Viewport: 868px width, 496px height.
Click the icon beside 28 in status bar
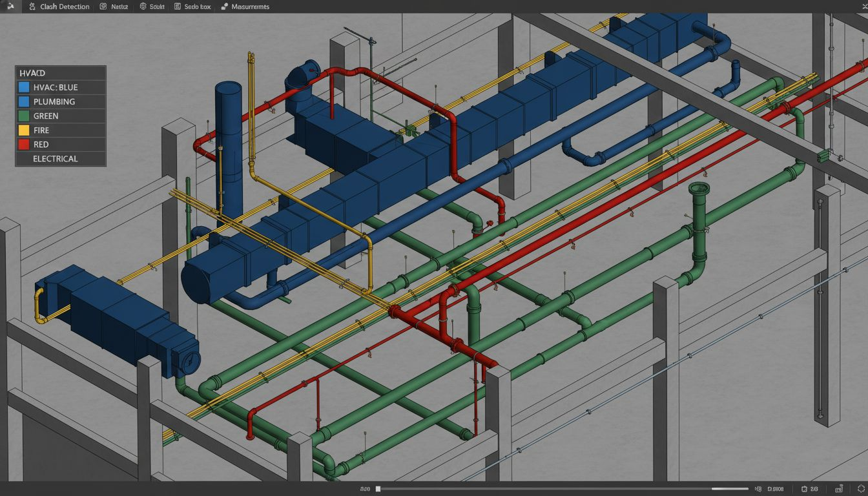pyautogui.click(x=804, y=489)
